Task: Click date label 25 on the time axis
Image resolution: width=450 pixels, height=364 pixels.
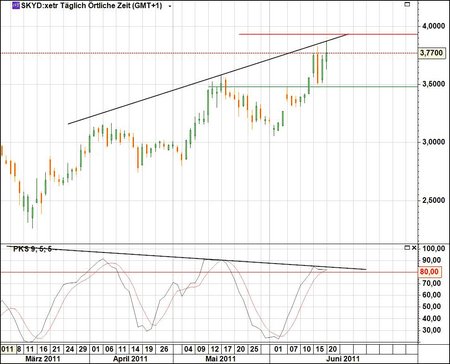Action: (254, 349)
